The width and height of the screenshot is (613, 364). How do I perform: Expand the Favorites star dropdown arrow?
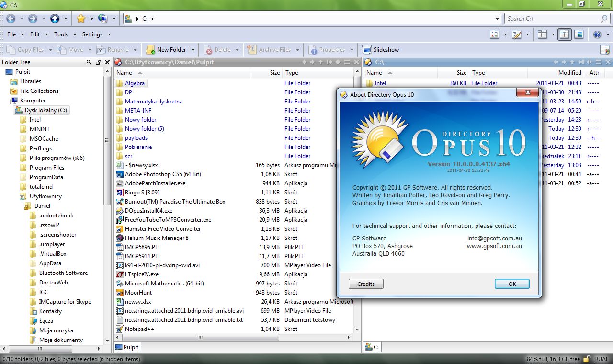pyautogui.click(x=91, y=19)
